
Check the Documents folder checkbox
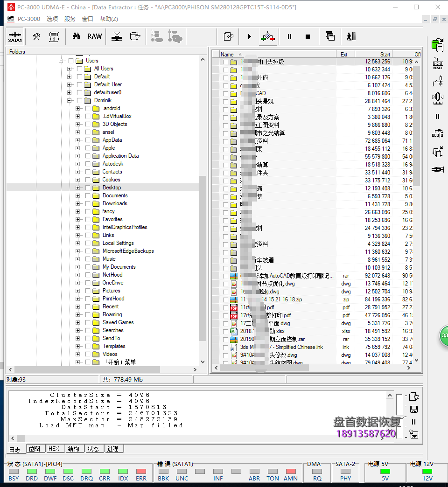(88, 195)
